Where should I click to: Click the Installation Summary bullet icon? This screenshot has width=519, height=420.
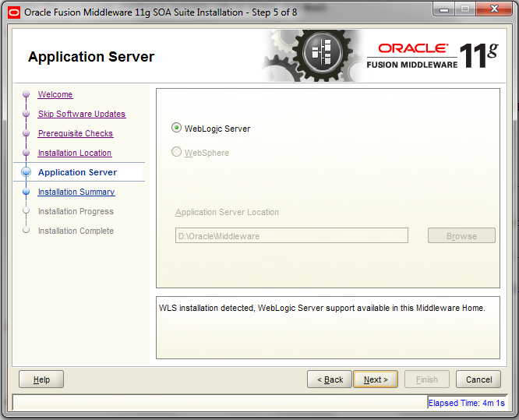[x=26, y=192]
